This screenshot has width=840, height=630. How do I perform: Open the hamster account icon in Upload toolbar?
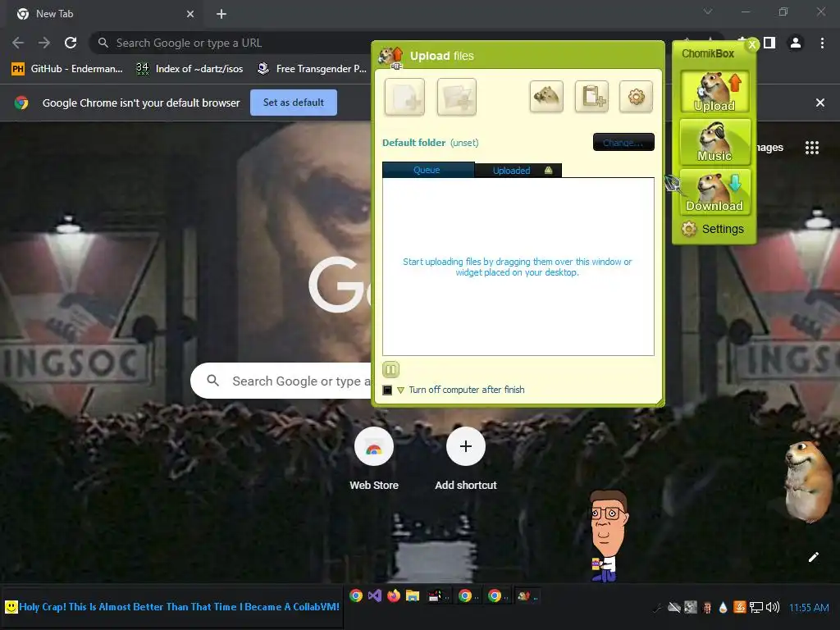546,97
